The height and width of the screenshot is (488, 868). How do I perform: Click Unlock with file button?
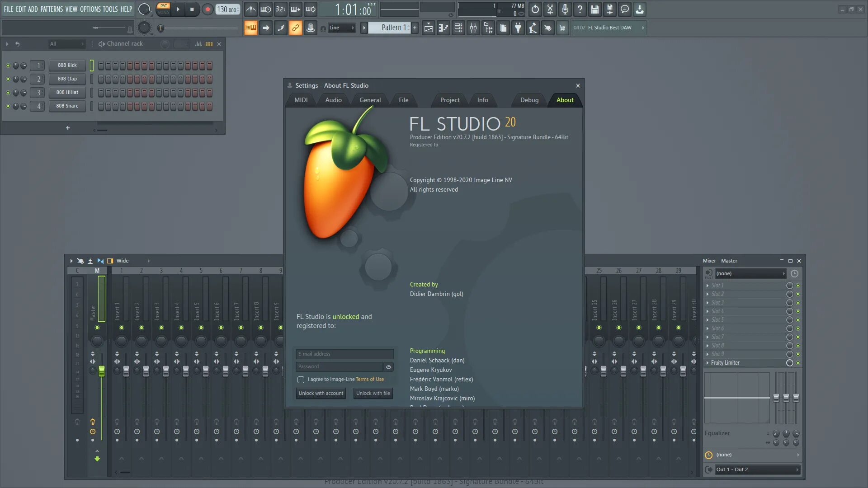[x=373, y=393]
